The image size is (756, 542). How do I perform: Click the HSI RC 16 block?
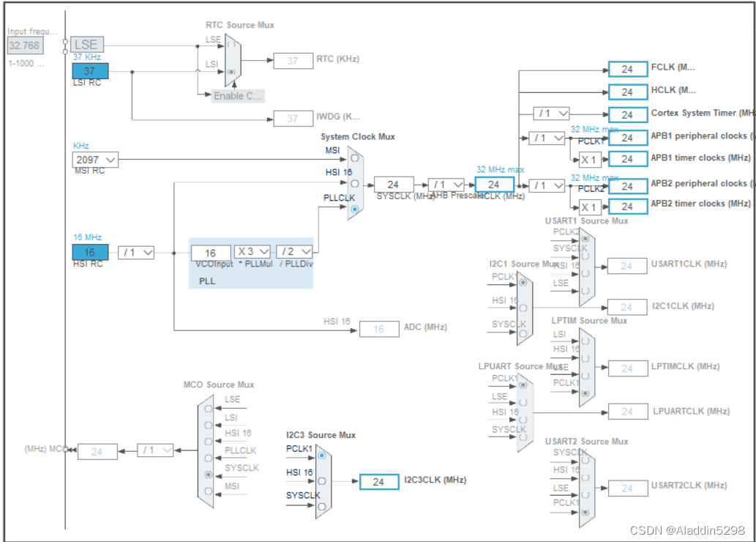(90, 252)
